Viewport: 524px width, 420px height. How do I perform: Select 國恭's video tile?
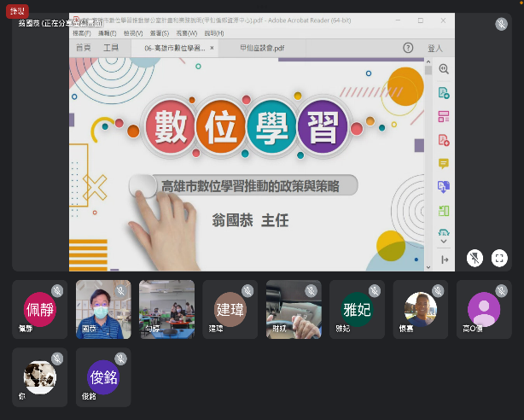(x=103, y=309)
